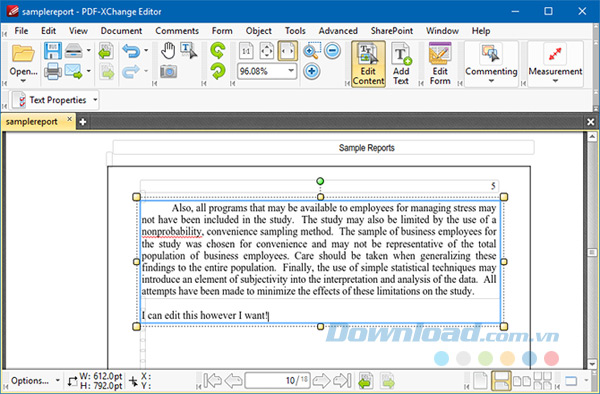Rotate view clockwise green arrow

[218, 72]
